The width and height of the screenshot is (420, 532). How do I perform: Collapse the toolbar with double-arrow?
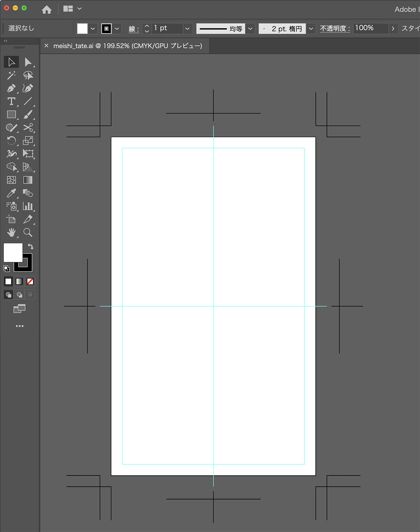[x=6, y=41]
